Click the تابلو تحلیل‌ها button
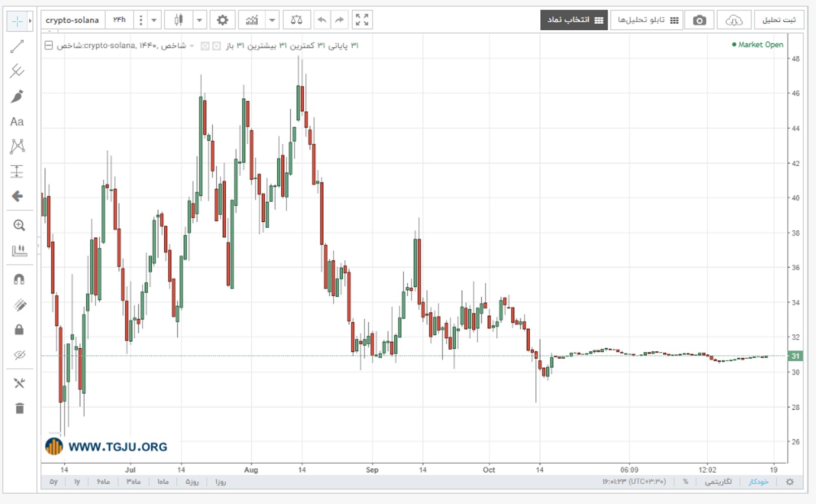This screenshot has height=504, width=816. [648, 20]
